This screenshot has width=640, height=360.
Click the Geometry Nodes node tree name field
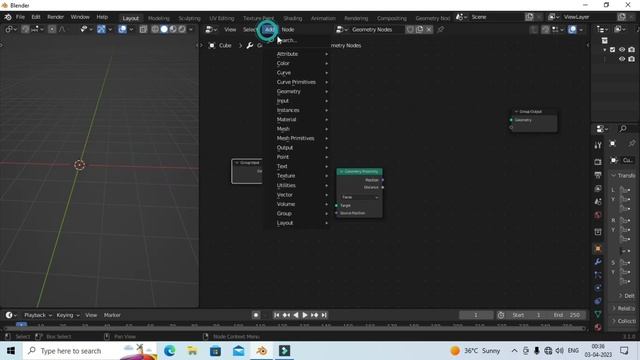coord(376,29)
